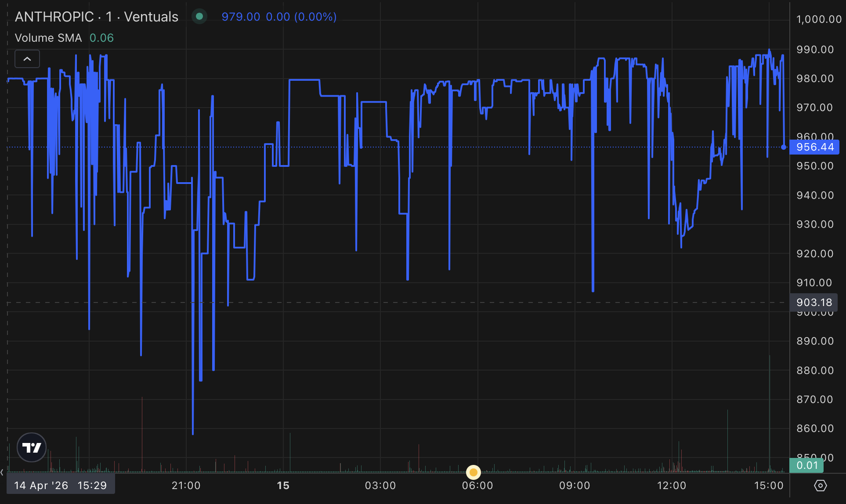Click the ANTHROPIC · 1 · Ventuals symbol title
846x504 pixels.
tap(97, 17)
